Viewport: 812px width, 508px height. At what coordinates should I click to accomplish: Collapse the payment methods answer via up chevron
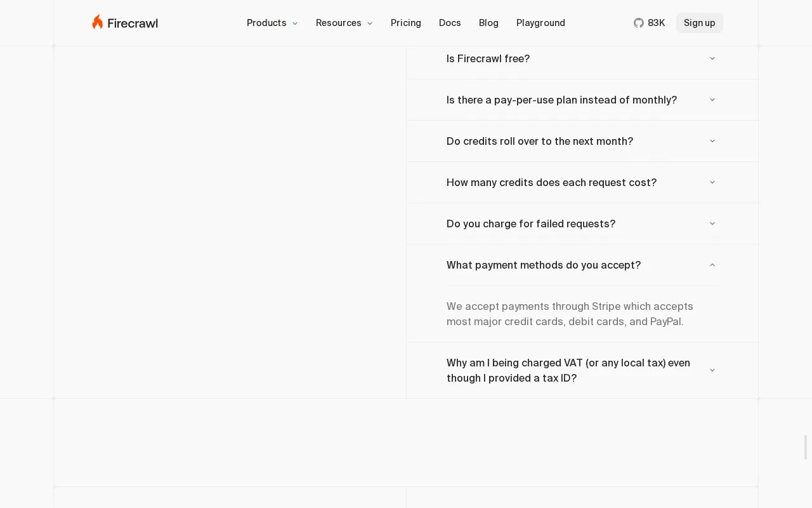[712, 265]
